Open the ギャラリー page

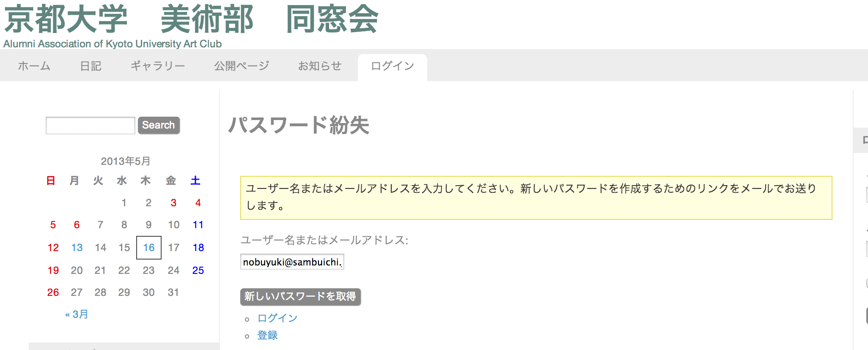[x=157, y=66]
